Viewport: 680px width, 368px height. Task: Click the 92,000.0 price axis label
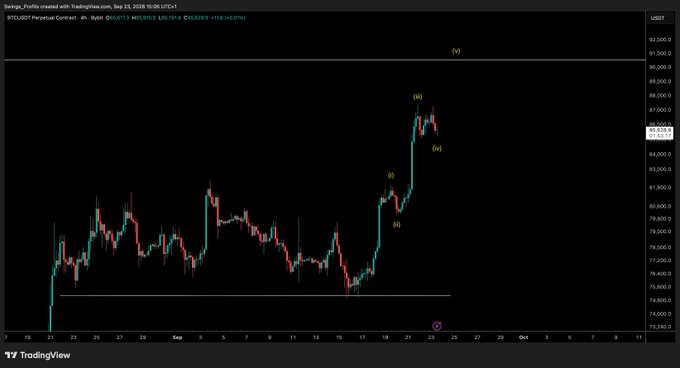click(660, 39)
